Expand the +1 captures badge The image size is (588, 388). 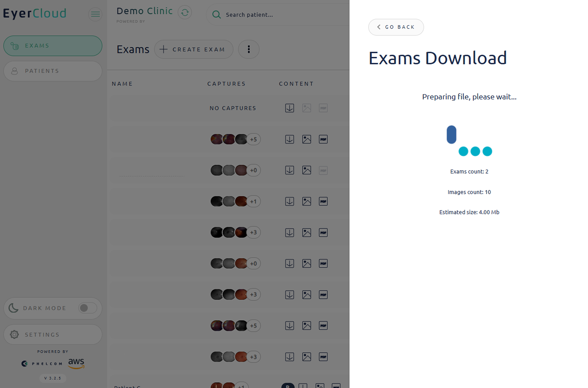pyautogui.click(x=253, y=201)
